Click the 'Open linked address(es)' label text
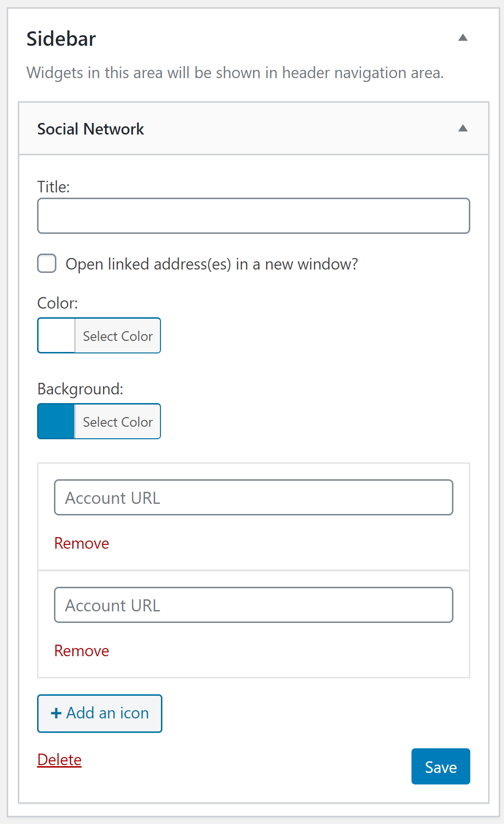This screenshot has width=504, height=824. 212,264
